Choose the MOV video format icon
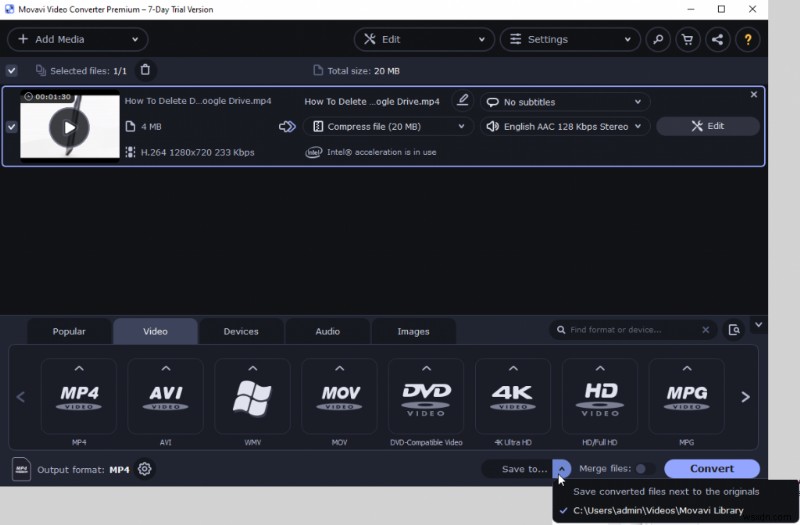 click(339, 397)
